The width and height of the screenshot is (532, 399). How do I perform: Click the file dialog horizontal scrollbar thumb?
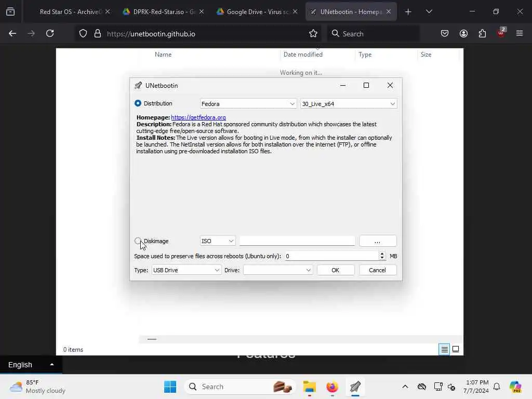click(x=152, y=339)
